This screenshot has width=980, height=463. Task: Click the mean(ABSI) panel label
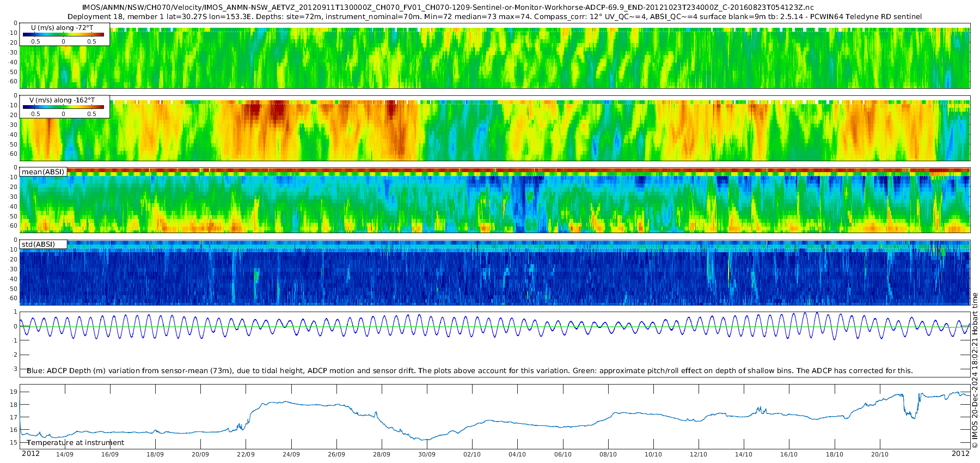click(43, 172)
